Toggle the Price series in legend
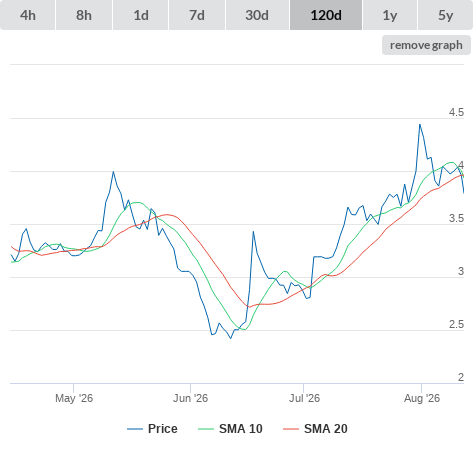Screen dimensions: 474x455 (163, 429)
